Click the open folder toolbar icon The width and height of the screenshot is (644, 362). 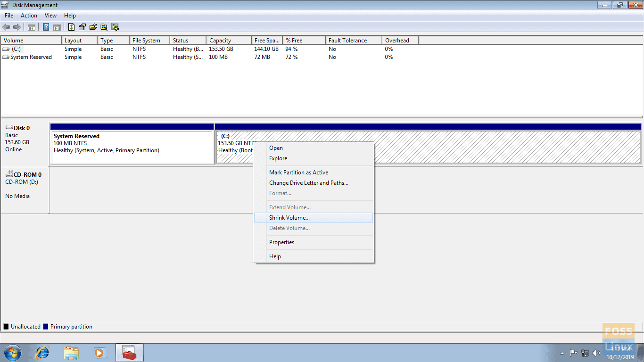point(93,27)
